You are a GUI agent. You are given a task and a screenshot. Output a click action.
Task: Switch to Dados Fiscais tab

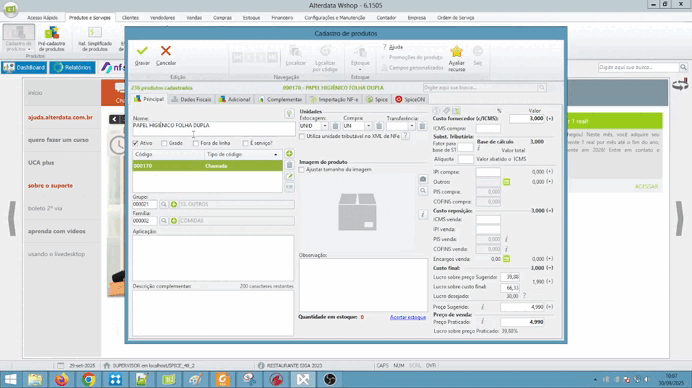[191, 99]
